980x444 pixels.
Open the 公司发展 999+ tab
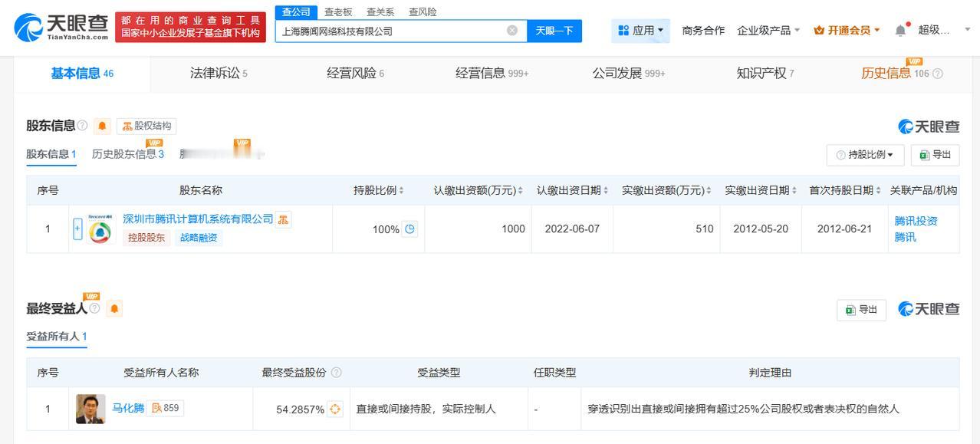pos(628,74)
